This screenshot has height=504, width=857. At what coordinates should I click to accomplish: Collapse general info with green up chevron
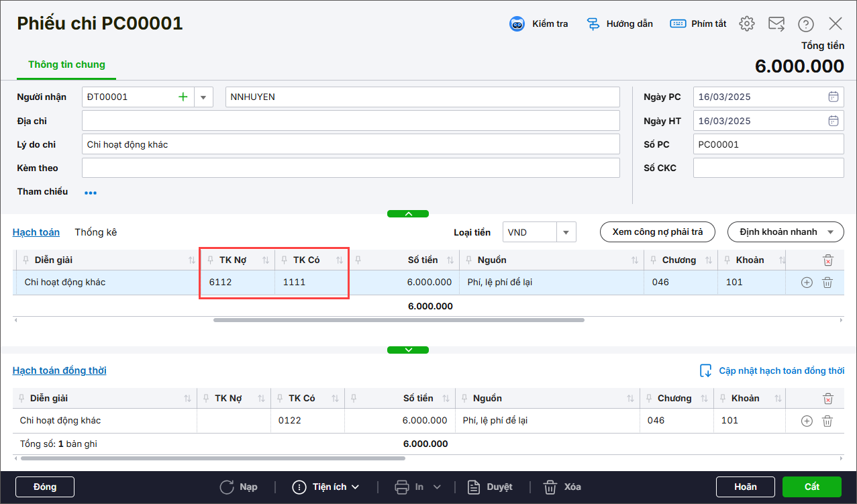[x=407, y=214]
